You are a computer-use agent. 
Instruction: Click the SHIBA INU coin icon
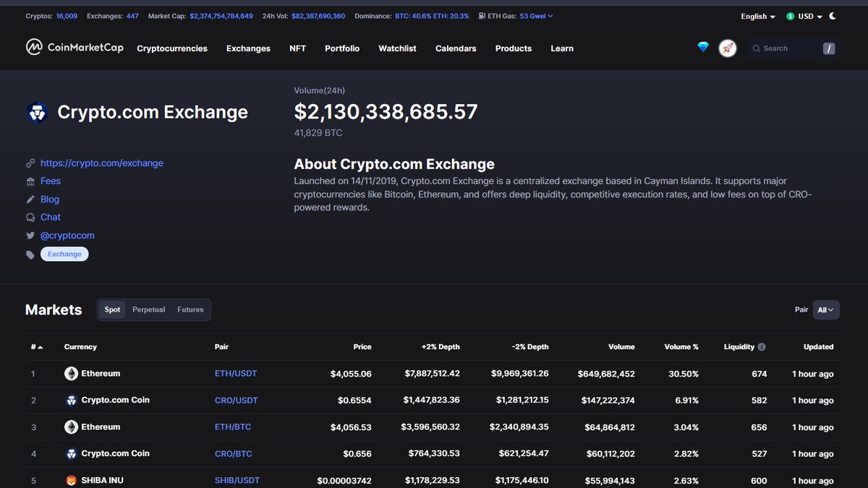(x=71, y=481)
